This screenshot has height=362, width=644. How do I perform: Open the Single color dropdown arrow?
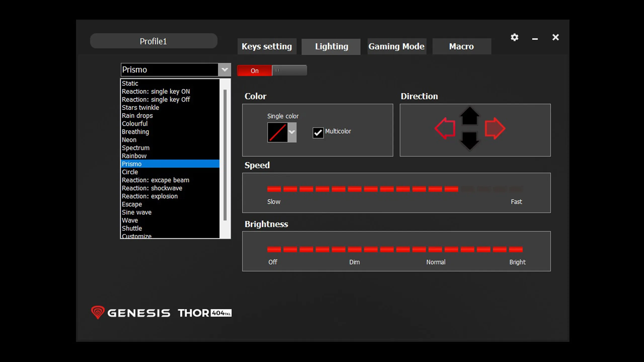click(x=292, y=132)
